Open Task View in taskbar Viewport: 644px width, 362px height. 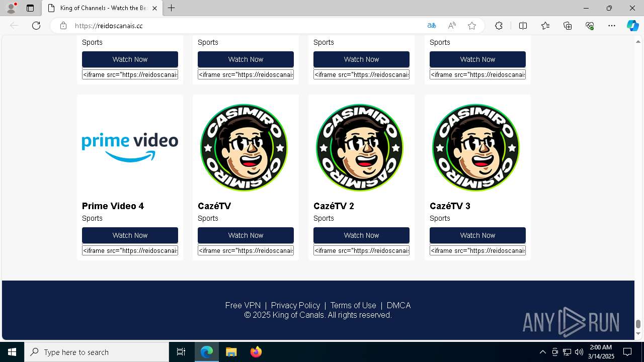(x=181, y=352)
